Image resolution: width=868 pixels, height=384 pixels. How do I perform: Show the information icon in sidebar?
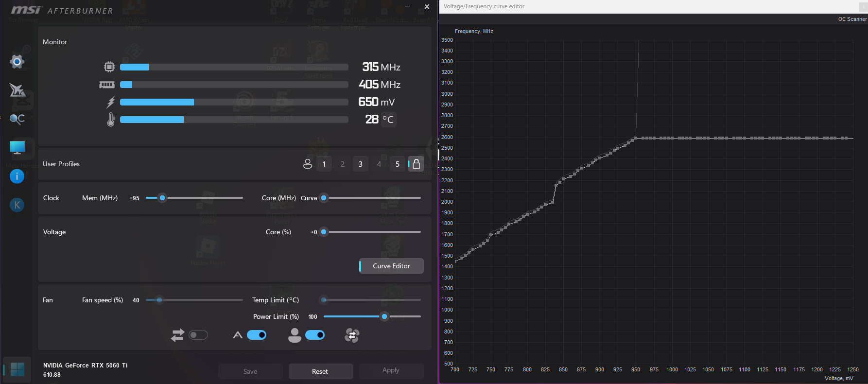tap(17, 176)
